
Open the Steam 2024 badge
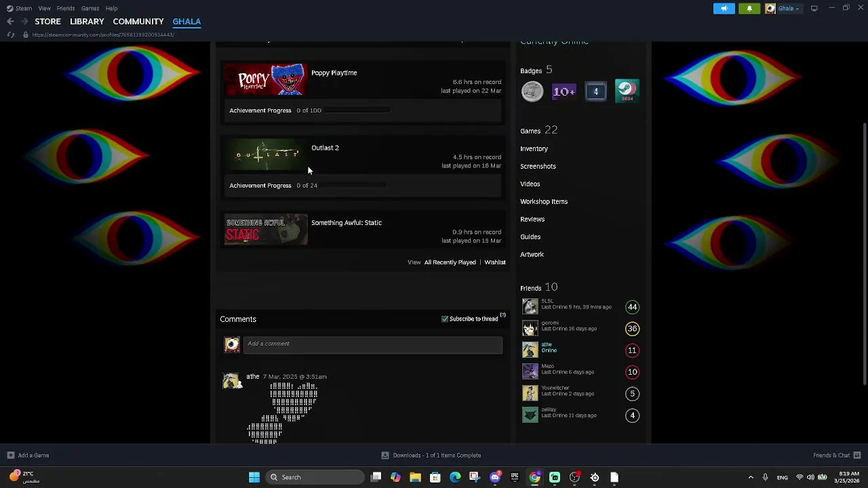(627, 91)
